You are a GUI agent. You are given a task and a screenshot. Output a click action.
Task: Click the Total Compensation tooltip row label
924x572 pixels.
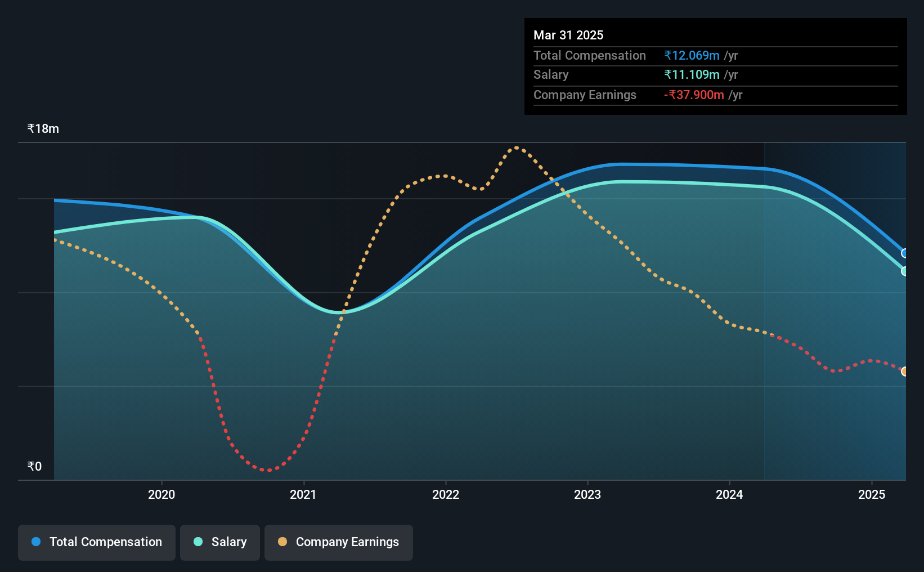[590, 55]
